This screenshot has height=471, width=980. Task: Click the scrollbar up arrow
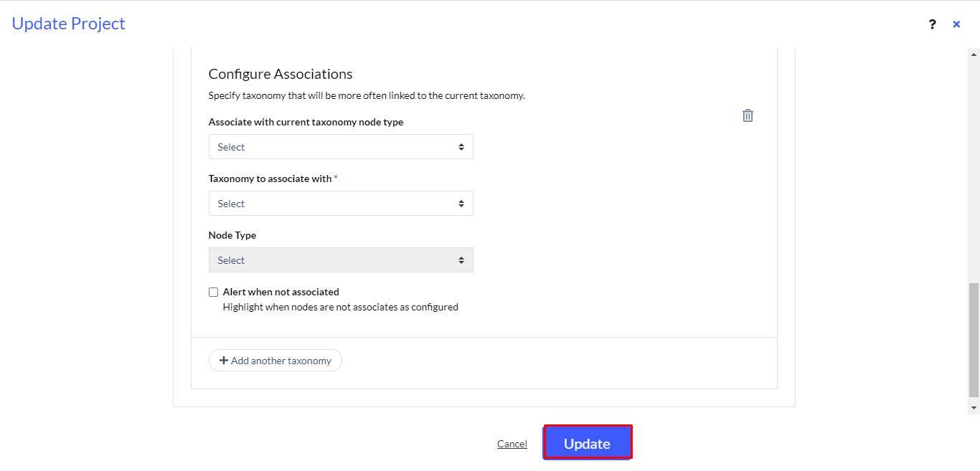974,54
